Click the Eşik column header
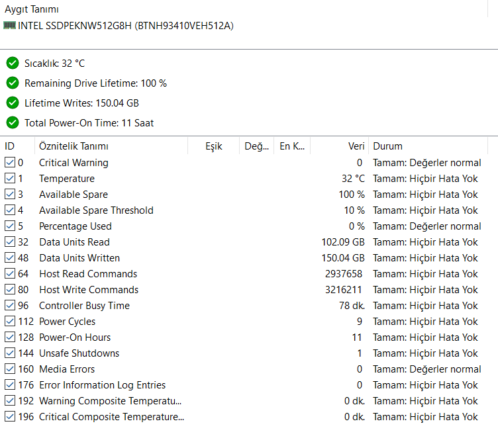This screenshot has width=498, height=448. click(213, 146)
